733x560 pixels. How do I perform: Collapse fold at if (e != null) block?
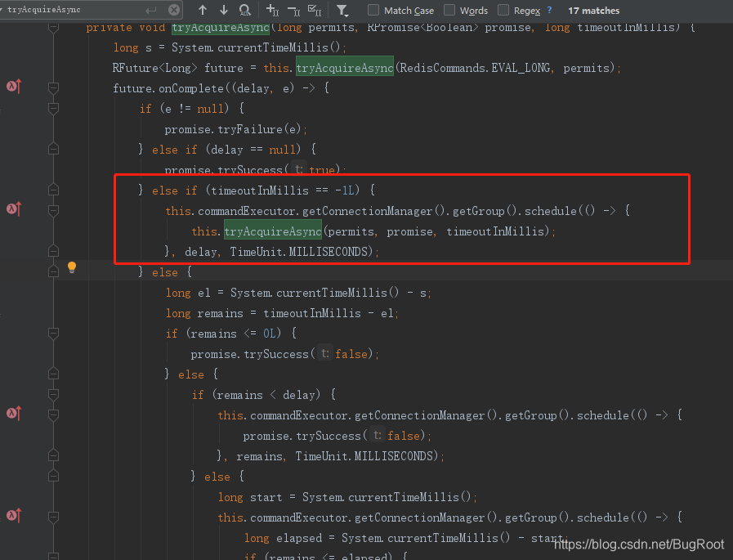pos(53,109)
